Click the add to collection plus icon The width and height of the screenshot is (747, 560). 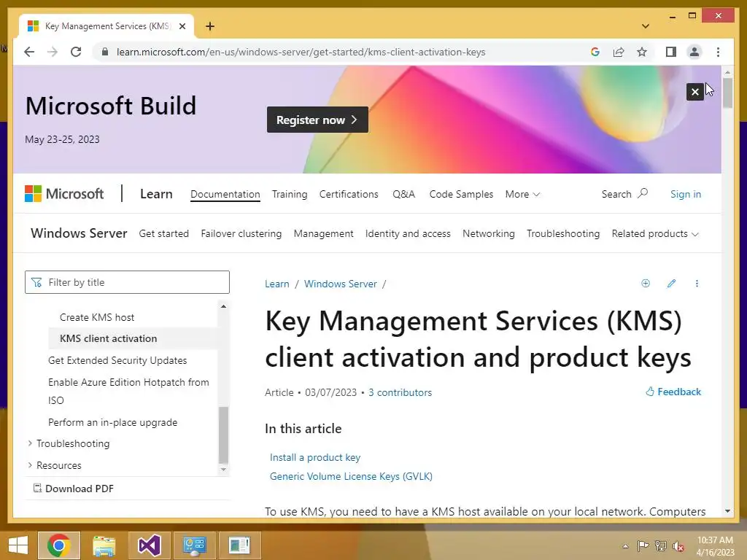646,284
